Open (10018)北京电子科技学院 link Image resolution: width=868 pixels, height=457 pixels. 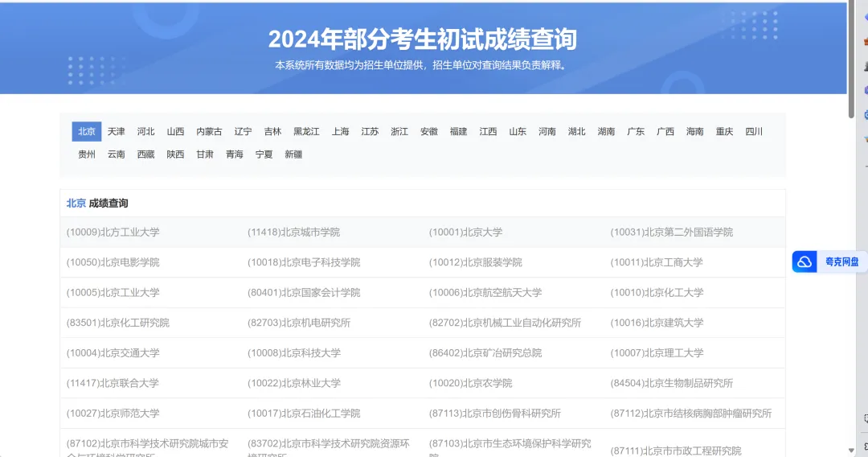pyautogui.click(x=304, y=262)
